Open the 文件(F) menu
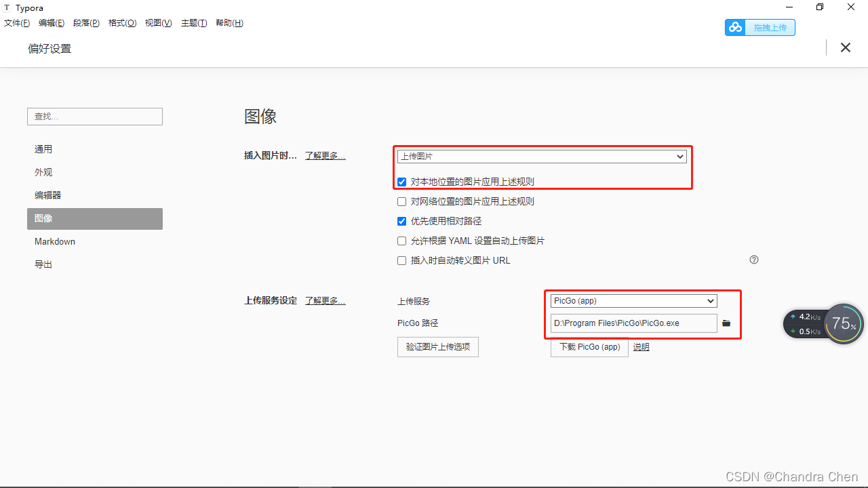The height and width of the screenshot is (488, 868). [17, 23]
